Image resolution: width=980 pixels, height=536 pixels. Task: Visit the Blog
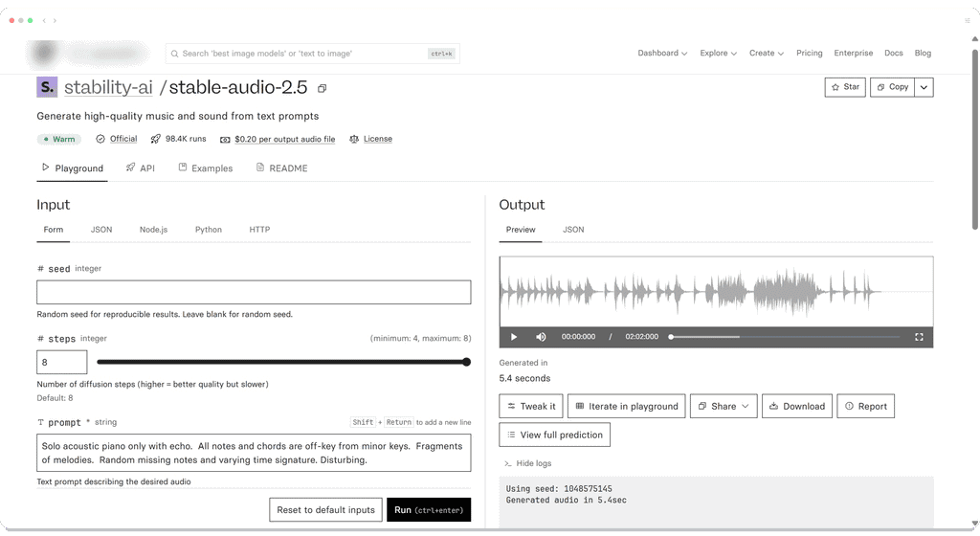pyautogui.click(x=923, y=53)
